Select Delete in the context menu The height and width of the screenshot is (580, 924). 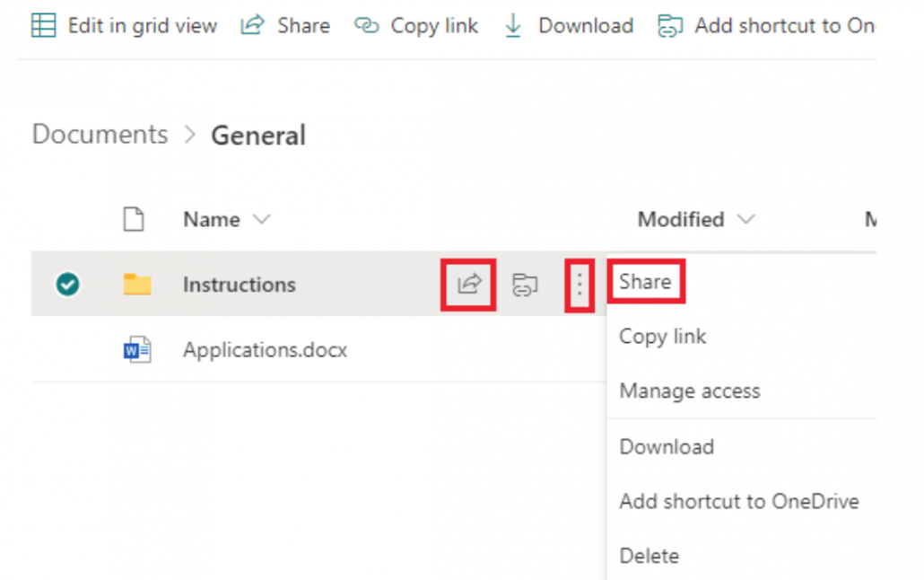click(x=649, y=556)
